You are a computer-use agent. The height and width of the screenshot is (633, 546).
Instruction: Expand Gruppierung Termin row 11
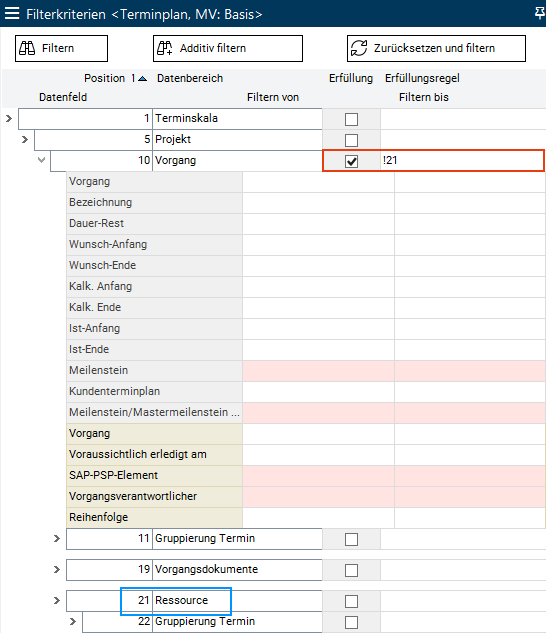(57, 539)
